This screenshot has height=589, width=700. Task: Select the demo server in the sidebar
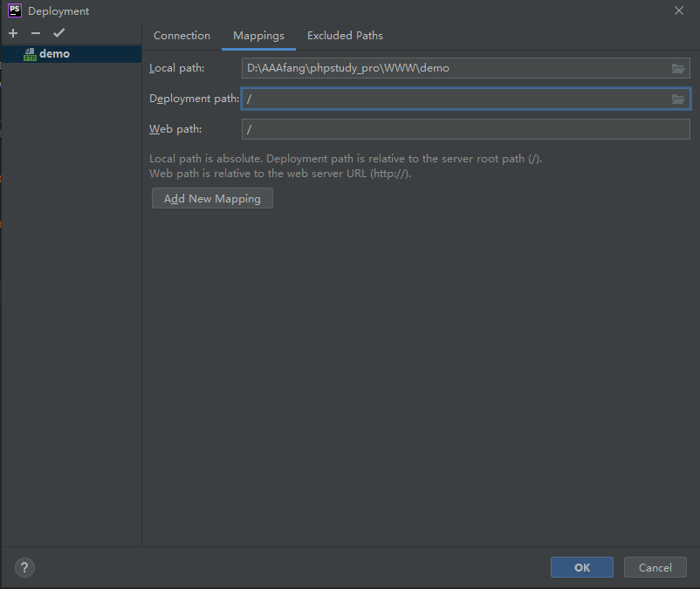pos(52,53)
